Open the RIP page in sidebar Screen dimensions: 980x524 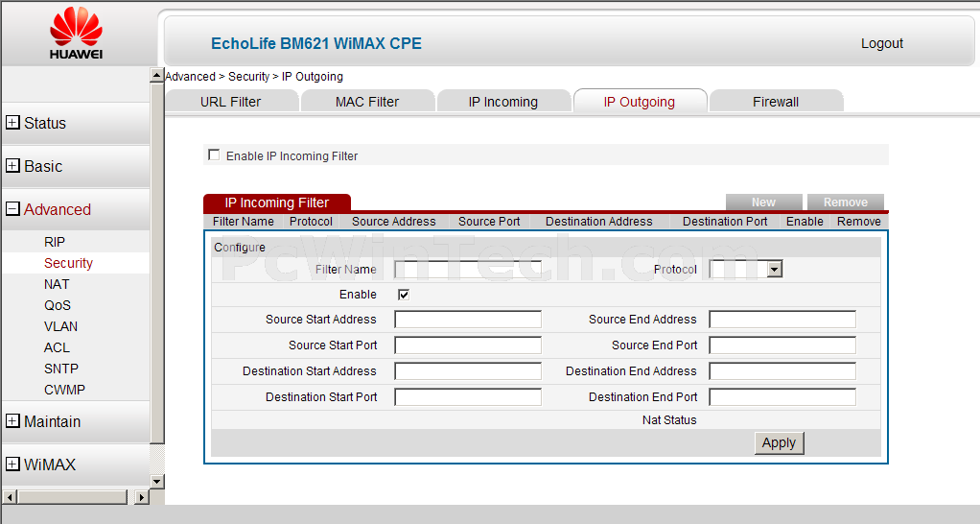click(x=55, y=242)
